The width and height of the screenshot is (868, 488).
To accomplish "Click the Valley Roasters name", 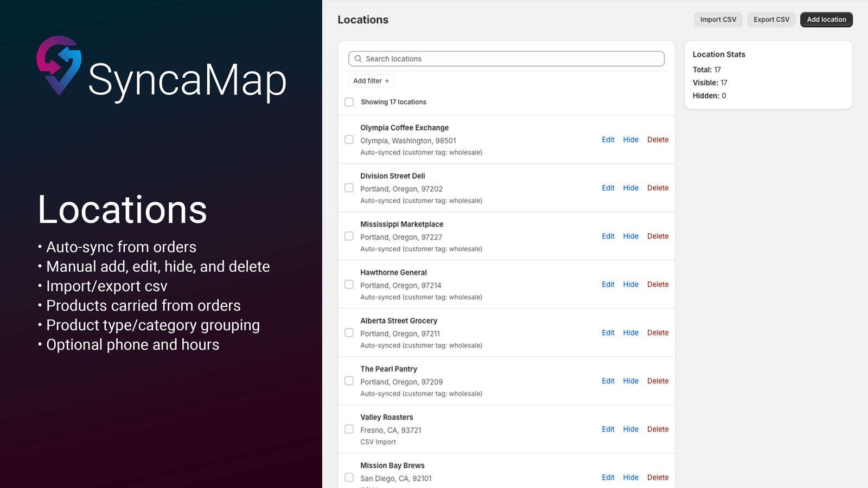I will (387, 417).
